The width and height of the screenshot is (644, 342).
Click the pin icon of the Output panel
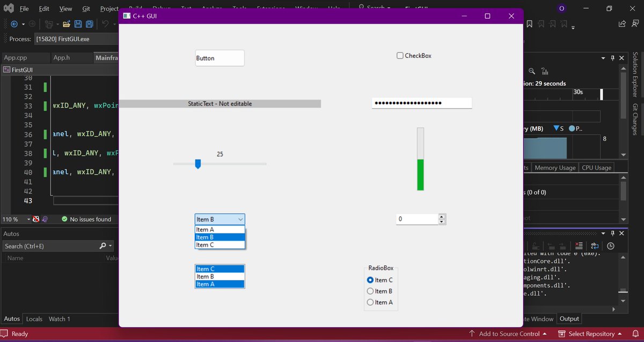(612, 234)
